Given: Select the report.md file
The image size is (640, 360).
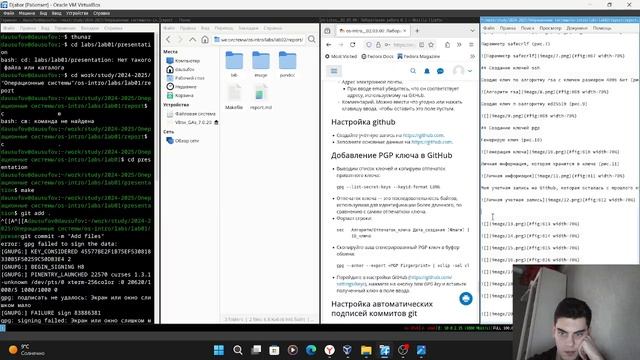Looking at the screenshot, I should 260,96.
